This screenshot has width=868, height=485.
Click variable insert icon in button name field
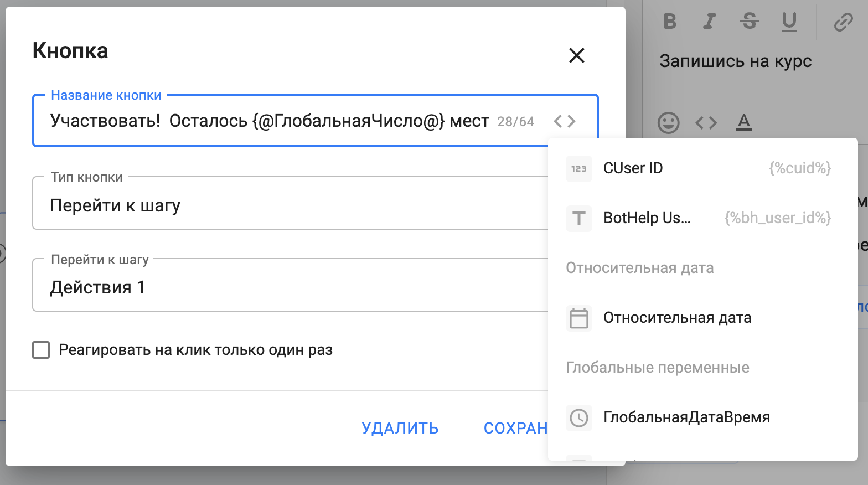565,121
